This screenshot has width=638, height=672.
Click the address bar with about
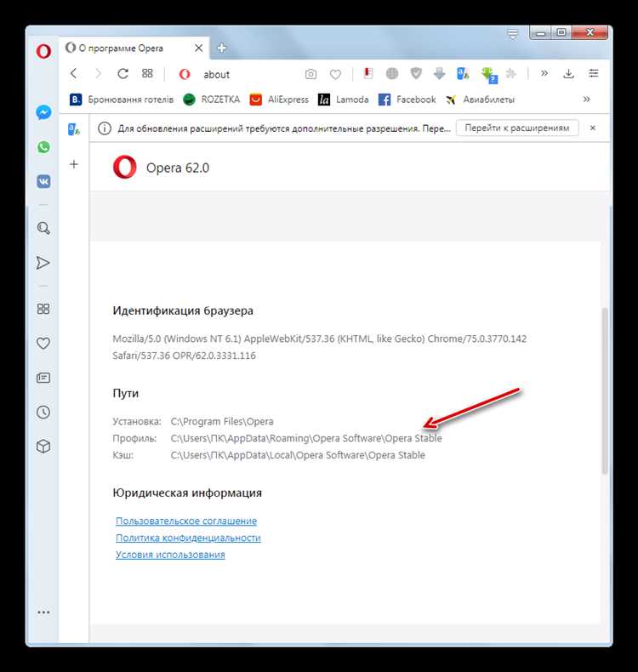(x=216, y=75)
